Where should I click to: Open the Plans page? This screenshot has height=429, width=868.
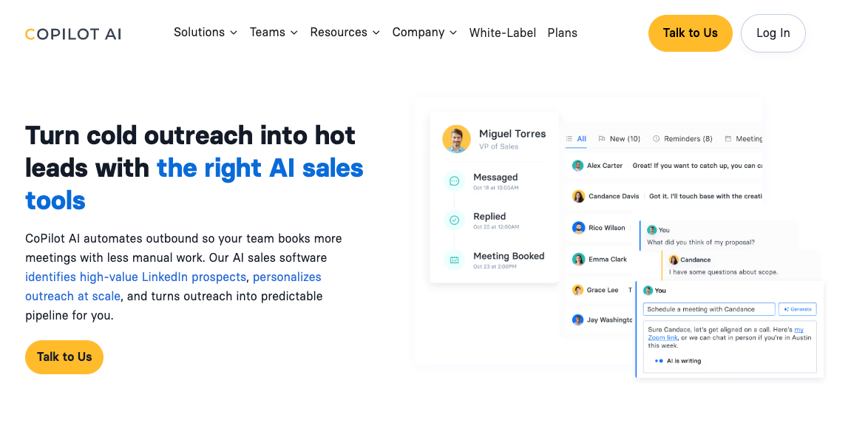point(562,33)
